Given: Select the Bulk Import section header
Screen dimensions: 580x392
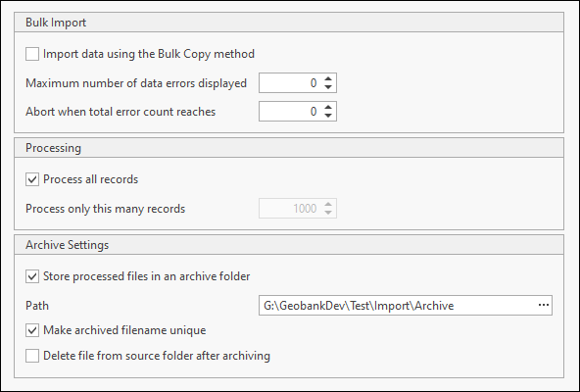Looking at the screenshot, I should (x=289, y=23).
